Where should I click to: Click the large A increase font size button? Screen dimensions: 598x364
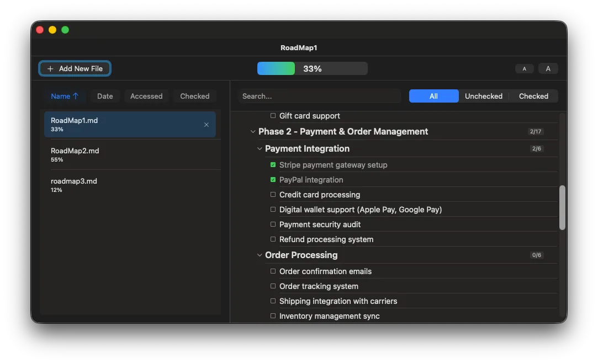(x=548, y=68)
